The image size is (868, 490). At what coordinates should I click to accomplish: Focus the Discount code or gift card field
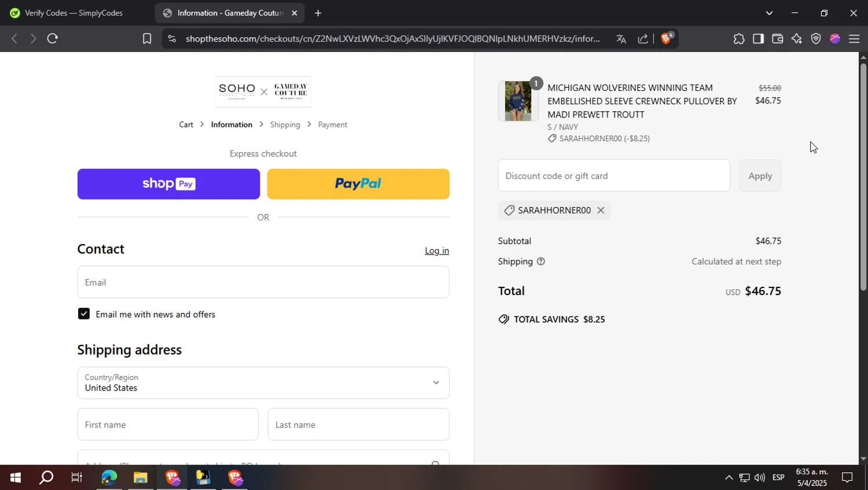[614, 176]
